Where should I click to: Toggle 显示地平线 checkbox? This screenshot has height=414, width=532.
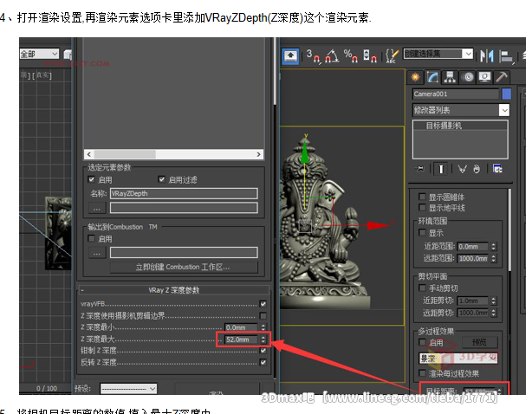point(422,208)
